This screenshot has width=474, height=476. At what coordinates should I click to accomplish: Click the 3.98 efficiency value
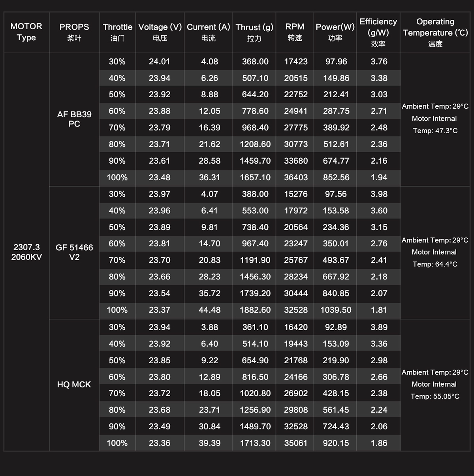pyautogui.click(x=379, y=194)
